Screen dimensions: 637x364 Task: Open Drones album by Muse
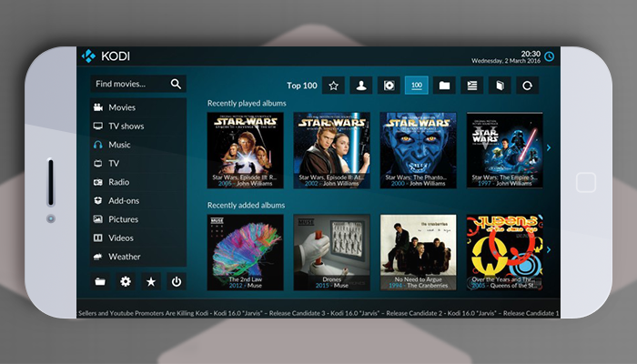pos(332,252)
